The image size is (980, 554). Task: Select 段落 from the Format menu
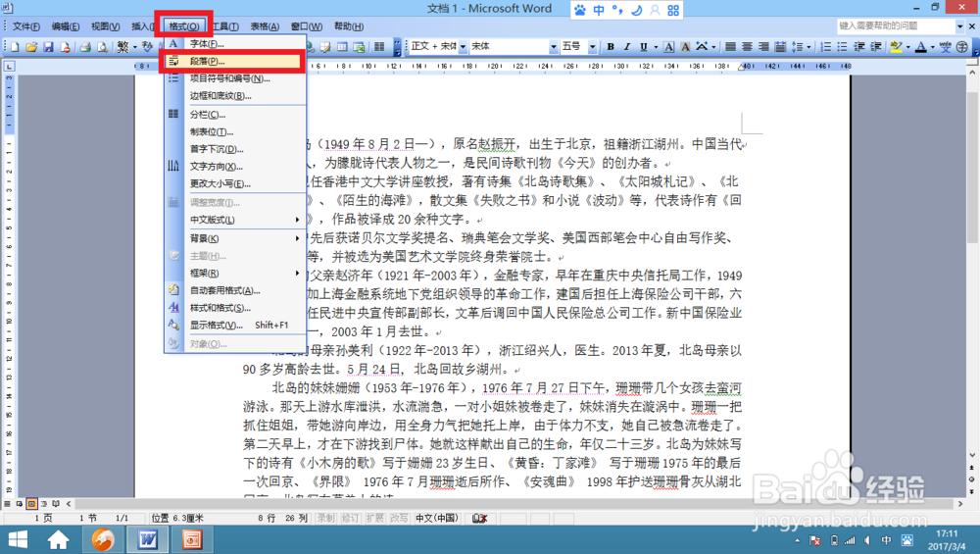(234, 61)
